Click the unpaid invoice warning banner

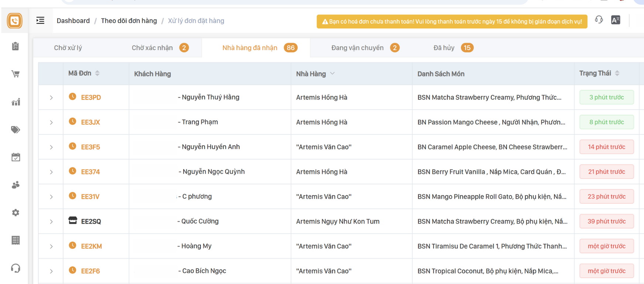(452, 21)
